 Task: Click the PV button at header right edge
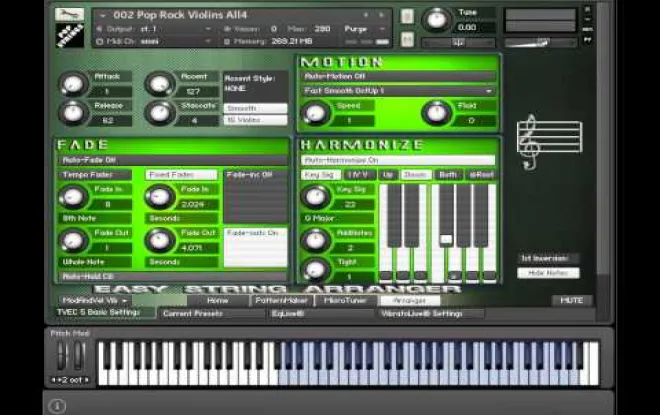pyautogui.click(x=588, y=40)
